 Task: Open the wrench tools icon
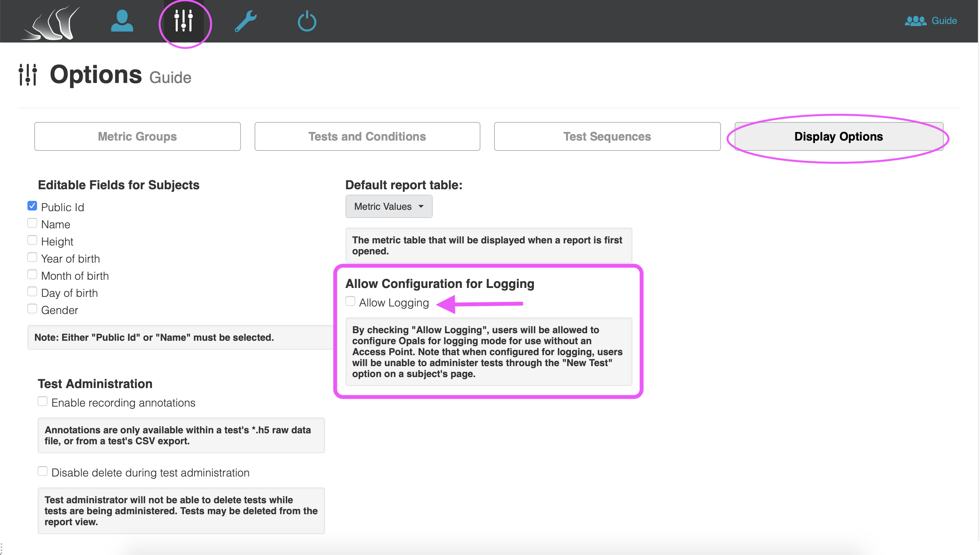pyautogui.click(x=245, y=21)
